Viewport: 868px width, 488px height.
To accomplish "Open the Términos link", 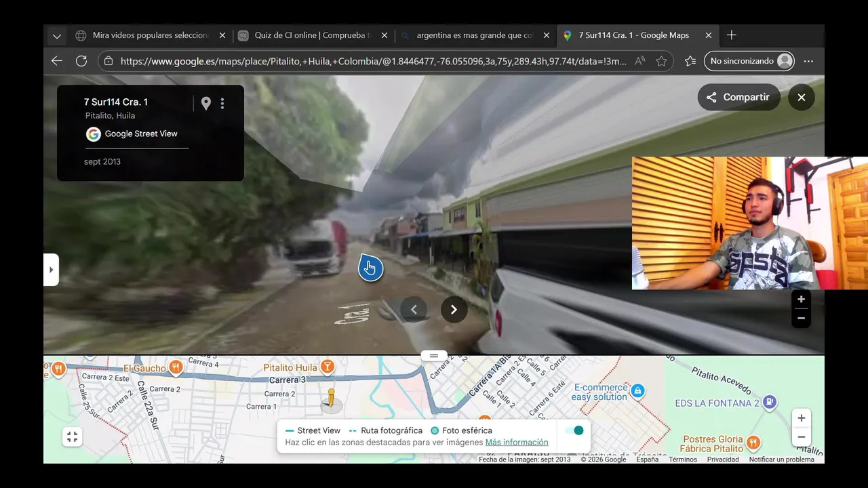I will (683, 460).
